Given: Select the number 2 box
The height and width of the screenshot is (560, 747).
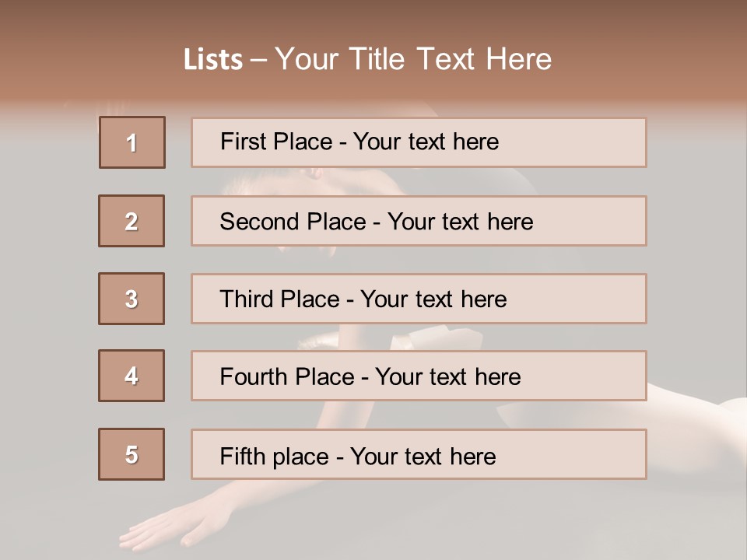Looking at the screenshot, I should pyautogui.click(x=132, y=221).
